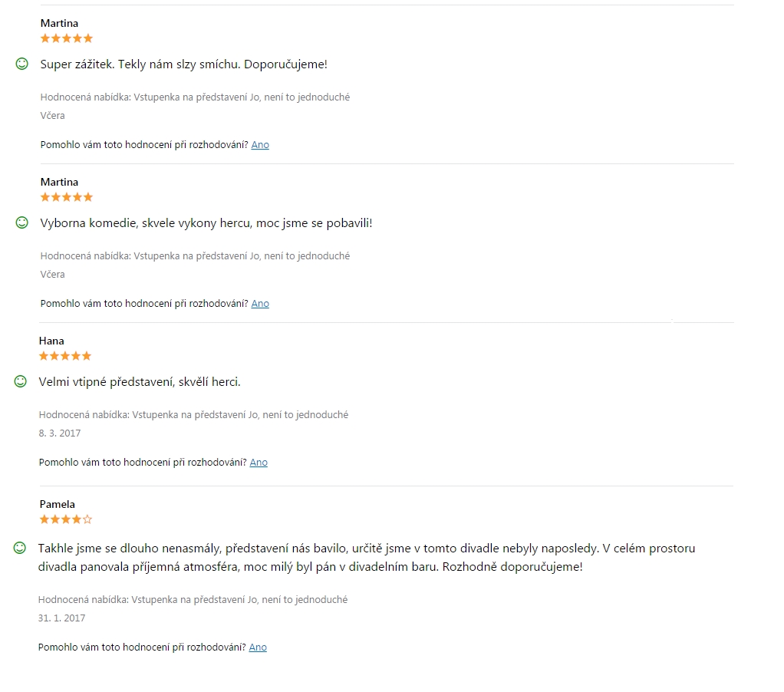784x692 pixels.
Task: Click date 31. 1. 2017
Action: (x=61, y=618)
